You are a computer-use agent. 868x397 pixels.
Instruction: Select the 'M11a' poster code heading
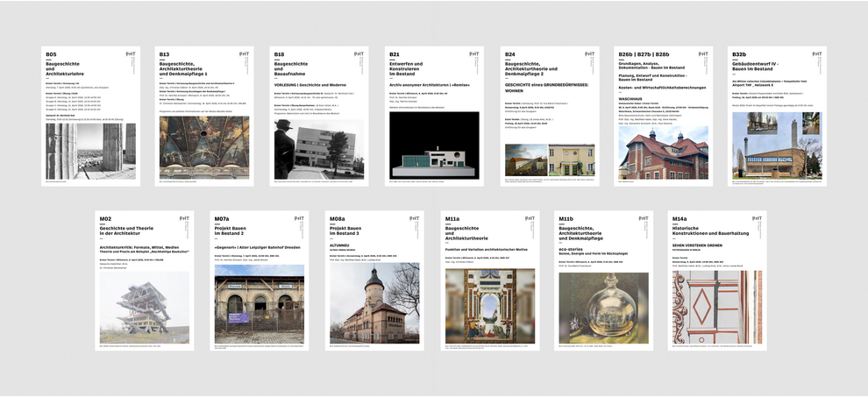(452, 218)
